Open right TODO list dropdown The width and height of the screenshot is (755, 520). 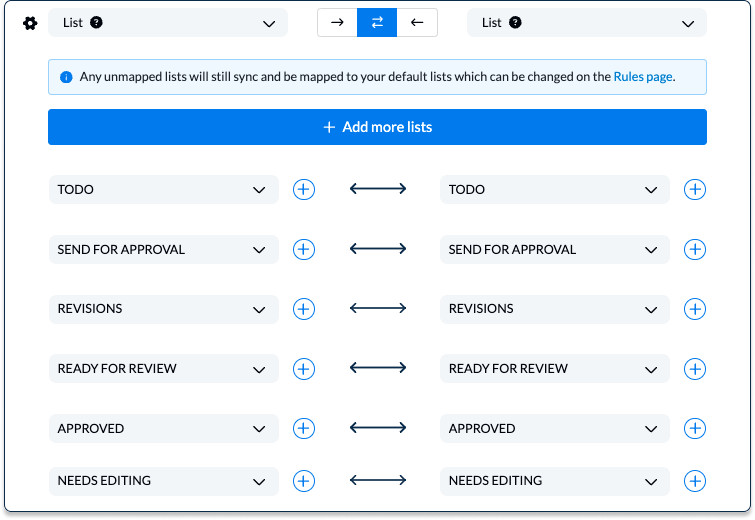click(555, 189)
